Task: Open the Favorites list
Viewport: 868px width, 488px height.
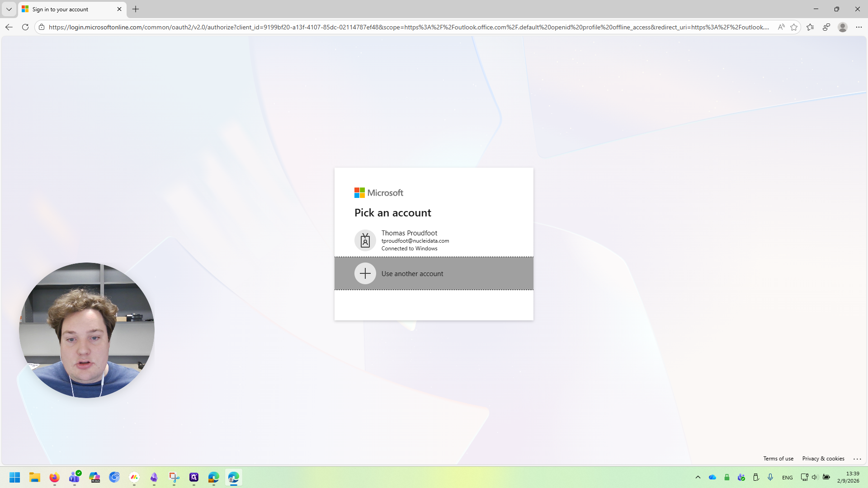Action: [810, 27]
